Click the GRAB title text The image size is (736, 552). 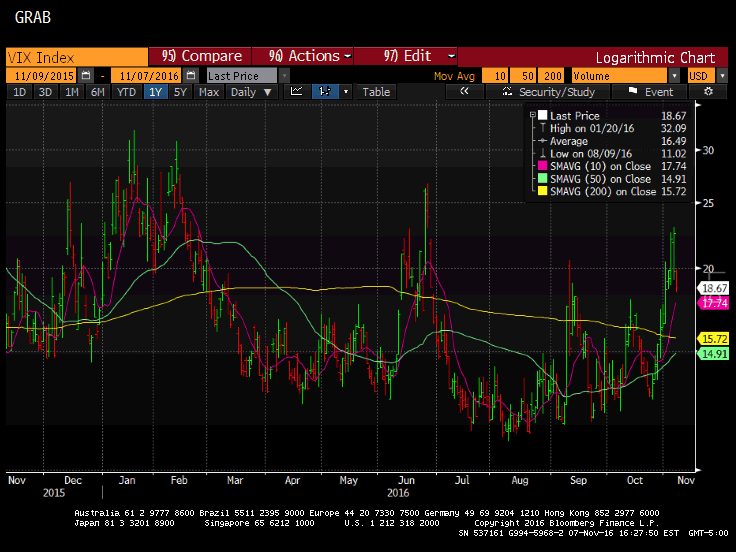32,18
